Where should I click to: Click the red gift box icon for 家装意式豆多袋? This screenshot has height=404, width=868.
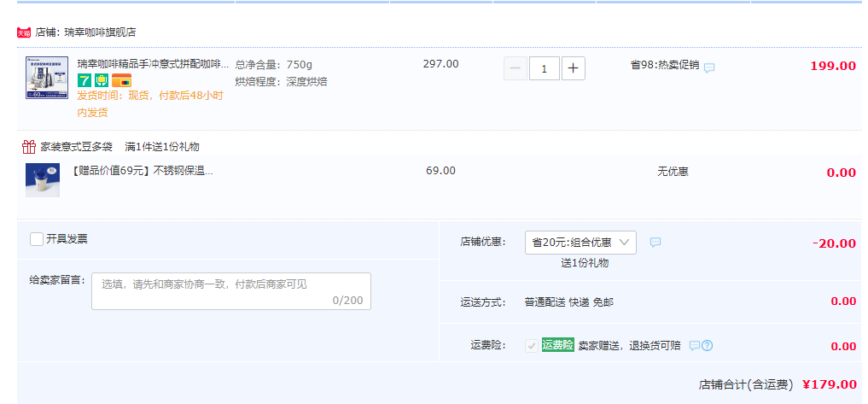coord(29,147)
